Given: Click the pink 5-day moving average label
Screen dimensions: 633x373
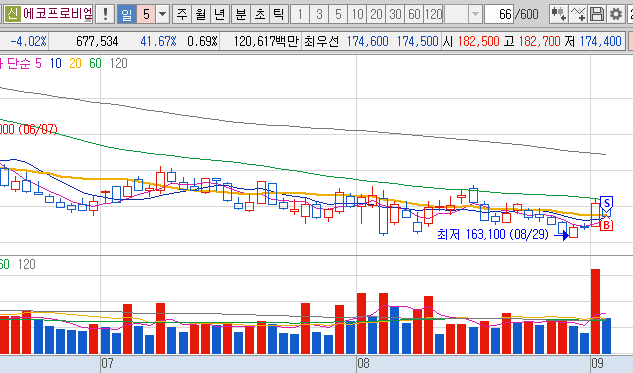Looking at the screenshot, I should click(x=38, y=63).
